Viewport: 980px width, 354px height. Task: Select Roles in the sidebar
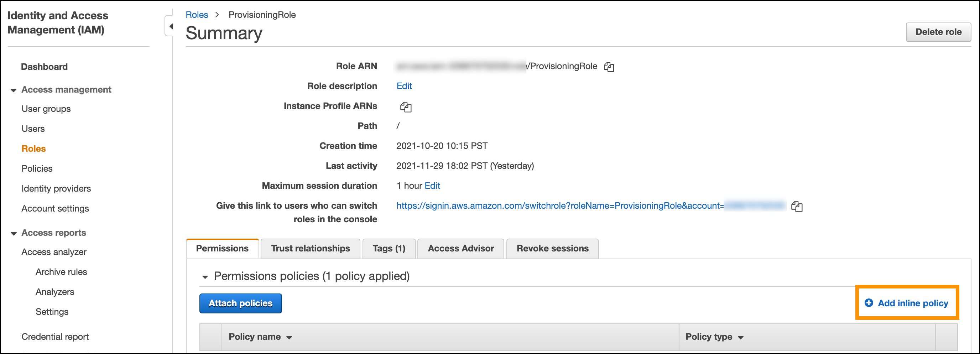(x=33, y=149)
